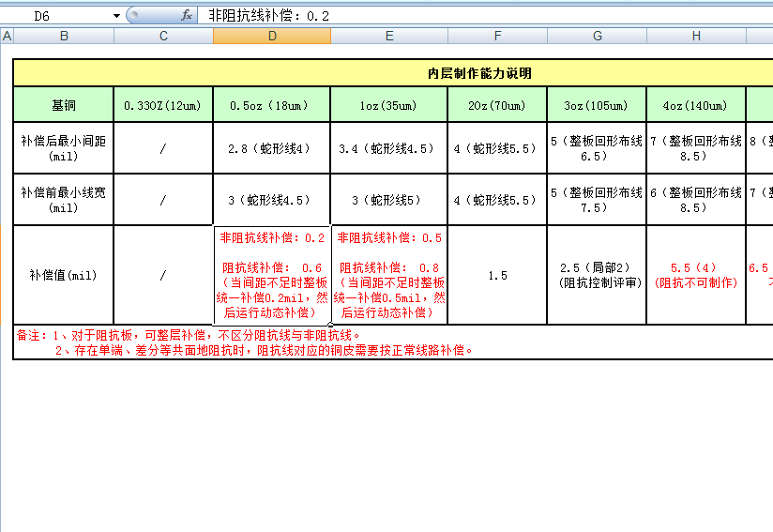Click cell 2.5（局部2）(阻抗控制评审)
This screenshot has width=773, height=532.
pyautogui.click(x=597, y=275)
